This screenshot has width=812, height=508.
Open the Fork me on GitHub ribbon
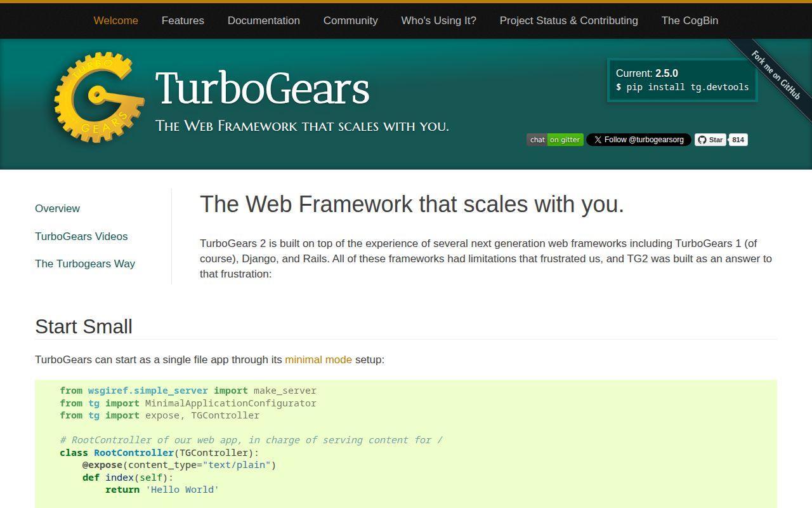pyautogui.click(x=776, y=75)
